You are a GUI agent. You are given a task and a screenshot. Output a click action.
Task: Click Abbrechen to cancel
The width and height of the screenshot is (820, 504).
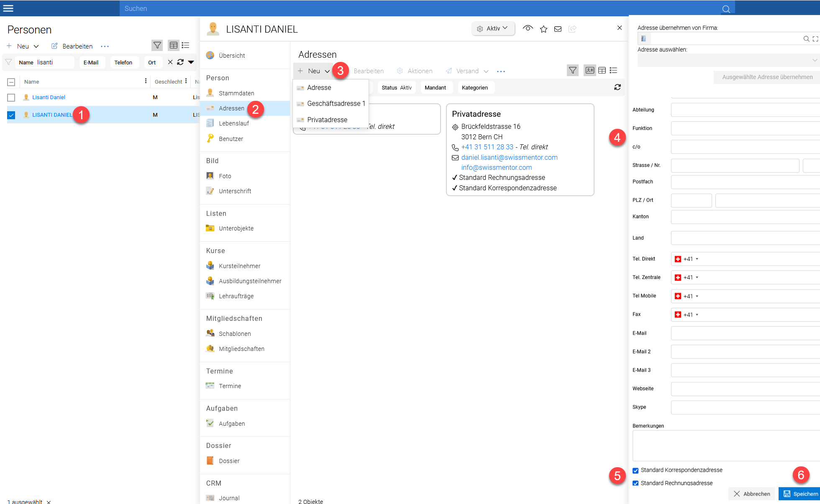pyautogui.click(x=752, y=494)
